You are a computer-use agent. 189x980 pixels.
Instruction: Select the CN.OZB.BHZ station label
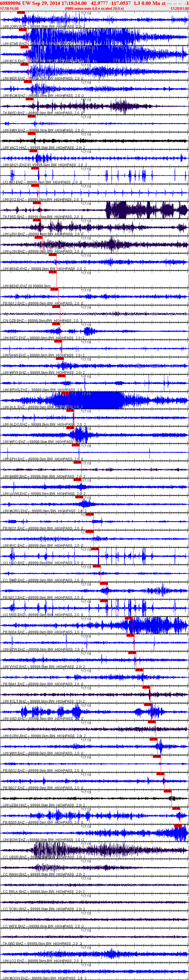[x=42, y=321]
